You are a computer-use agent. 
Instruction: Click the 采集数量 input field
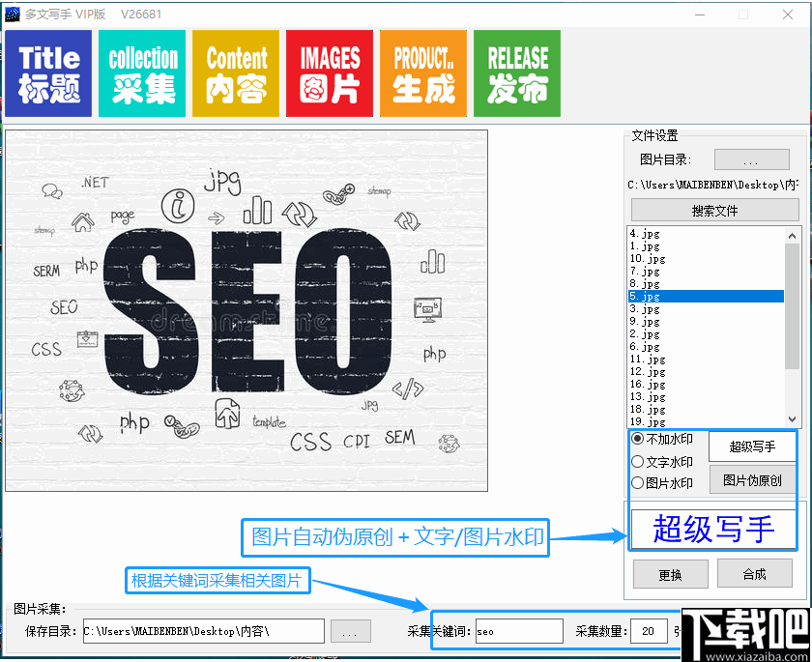(x=649, y=631)
